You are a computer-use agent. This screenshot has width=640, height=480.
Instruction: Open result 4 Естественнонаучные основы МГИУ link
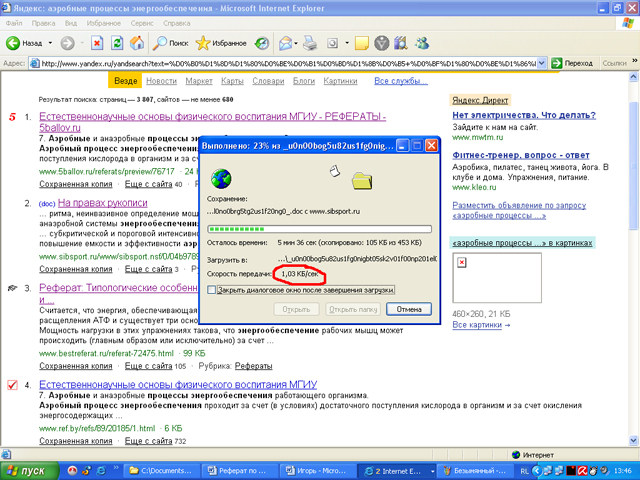pos(178,384)
